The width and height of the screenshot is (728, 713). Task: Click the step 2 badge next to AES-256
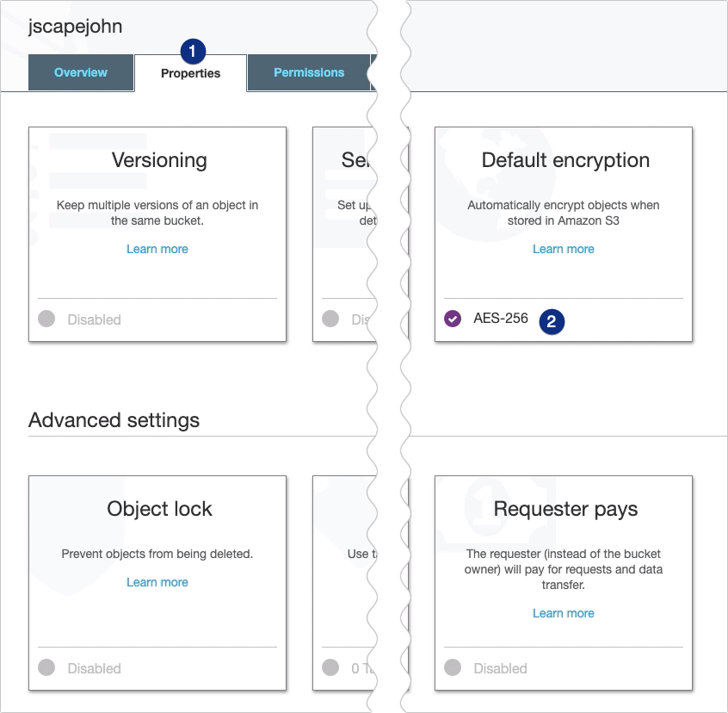point(551,321)
